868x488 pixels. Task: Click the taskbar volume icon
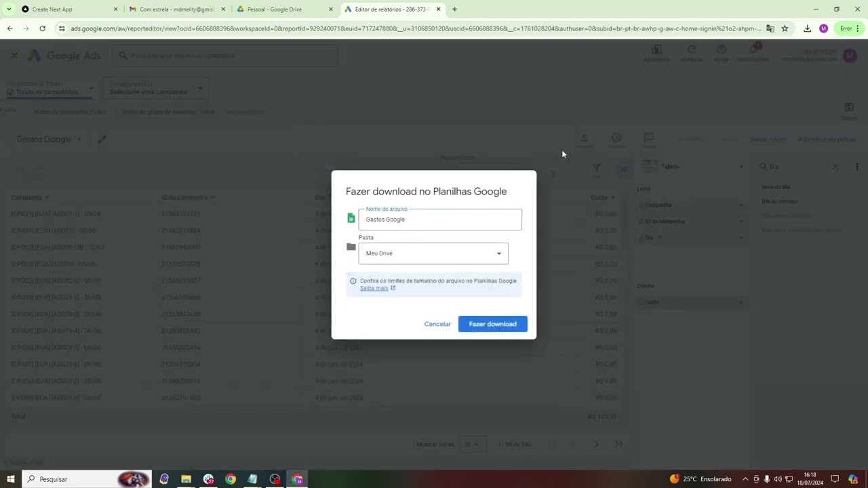(778, 479)
